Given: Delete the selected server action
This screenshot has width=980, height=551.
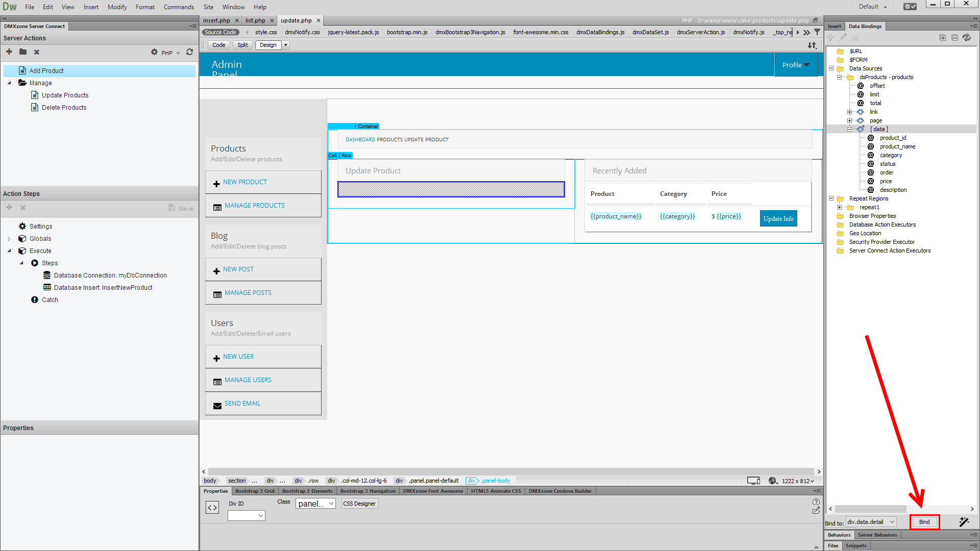Looking at the screenshot, I should 37,52.
